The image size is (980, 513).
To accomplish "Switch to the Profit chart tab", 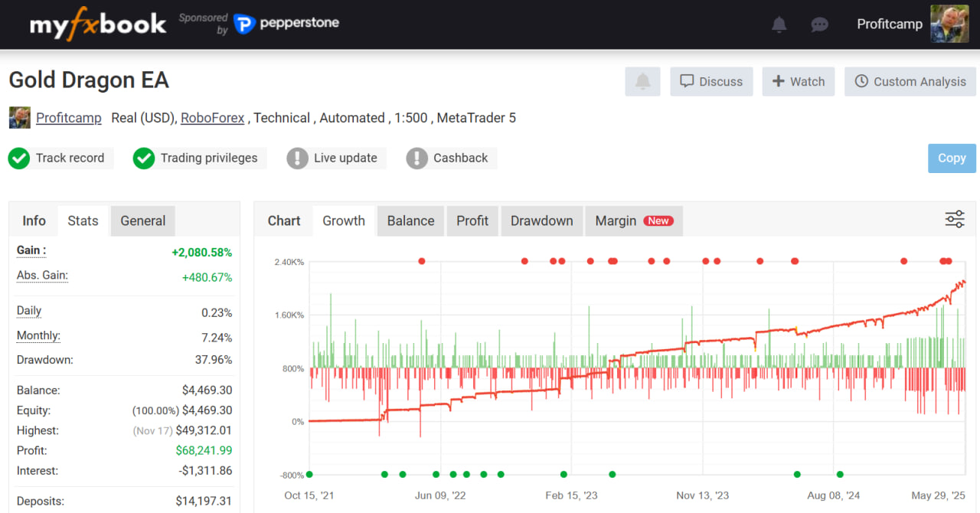I will pos(472,221).
